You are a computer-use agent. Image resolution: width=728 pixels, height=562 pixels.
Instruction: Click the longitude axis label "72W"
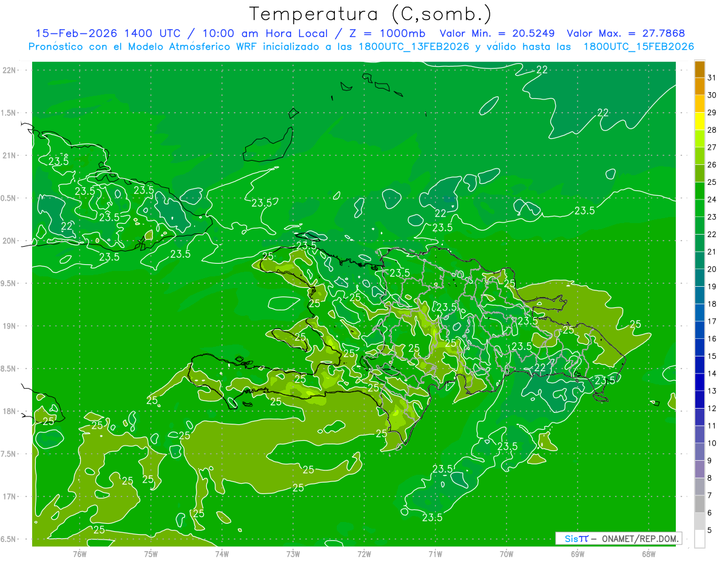click(x=364, y=554)
